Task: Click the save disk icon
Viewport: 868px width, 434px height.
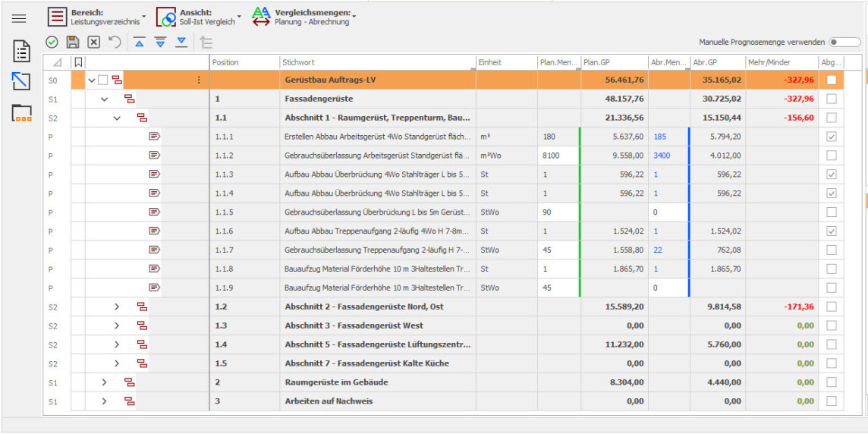Action: [x=73, y=42]
